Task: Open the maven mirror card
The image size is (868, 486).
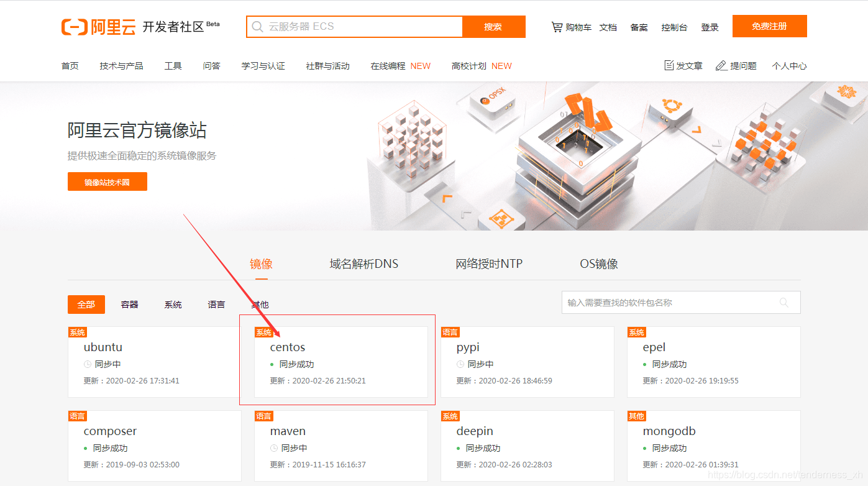Action: tap(341, 446)
